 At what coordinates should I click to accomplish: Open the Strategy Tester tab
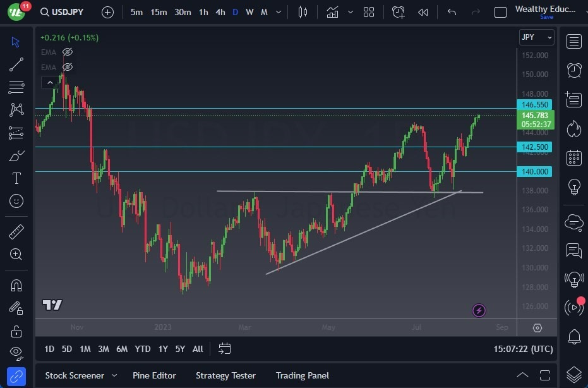(x=225, y=375)
